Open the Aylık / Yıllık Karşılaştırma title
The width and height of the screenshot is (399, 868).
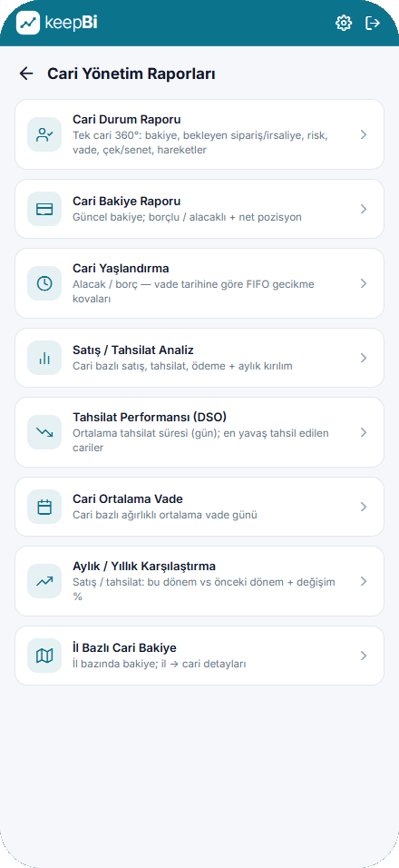coord(143,567)
